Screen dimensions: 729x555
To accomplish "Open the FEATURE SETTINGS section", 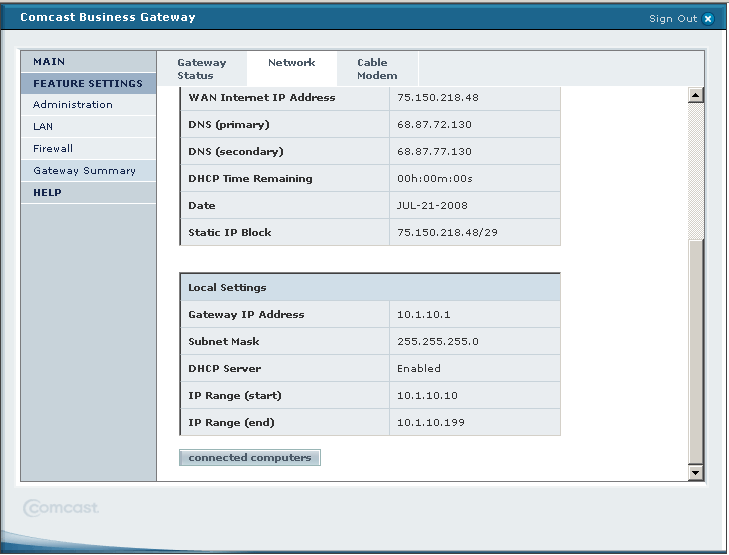I will click(88, 83).
